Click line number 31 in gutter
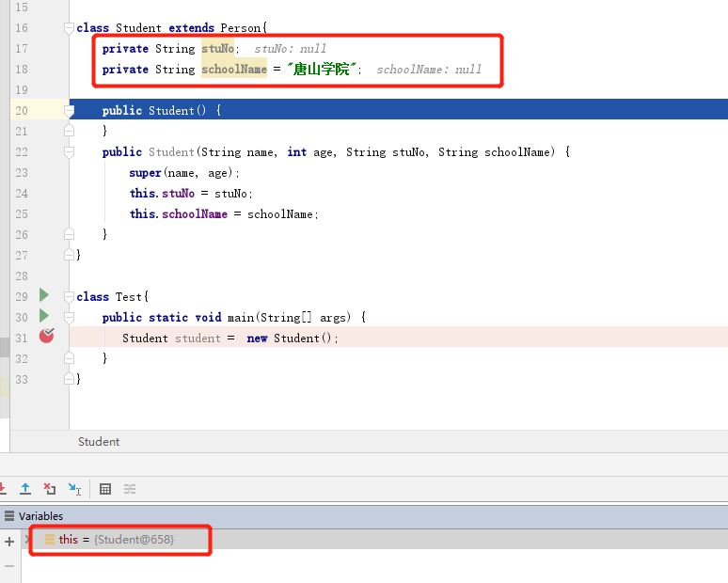Viewport: 728px width, 583px height. click(x=22, y=338)
